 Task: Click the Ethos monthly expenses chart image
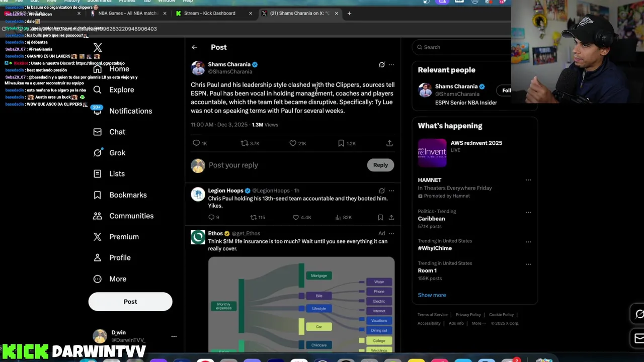(301, 305)
